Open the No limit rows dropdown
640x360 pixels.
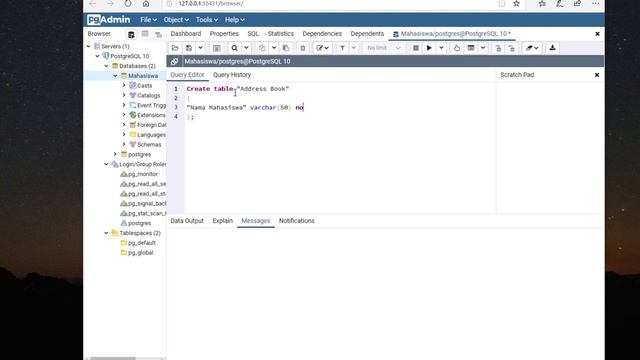coord(384,48)
